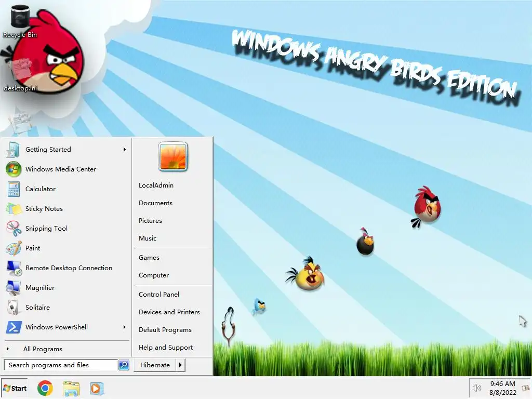Open Default Programs
The image size is (532, 399).
click(165, 330)
